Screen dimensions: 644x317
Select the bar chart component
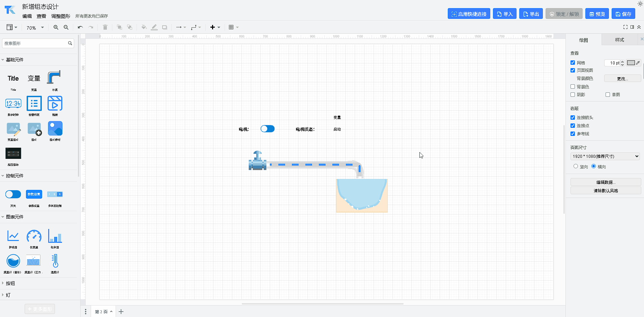pyautogui.click(x=55, y=236)
